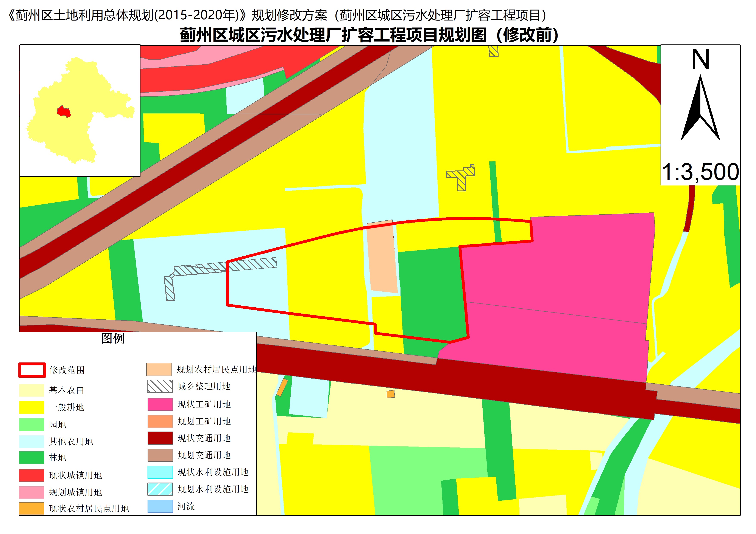Click the 一般耕地 bright yellow swatch

pos(32,407)
